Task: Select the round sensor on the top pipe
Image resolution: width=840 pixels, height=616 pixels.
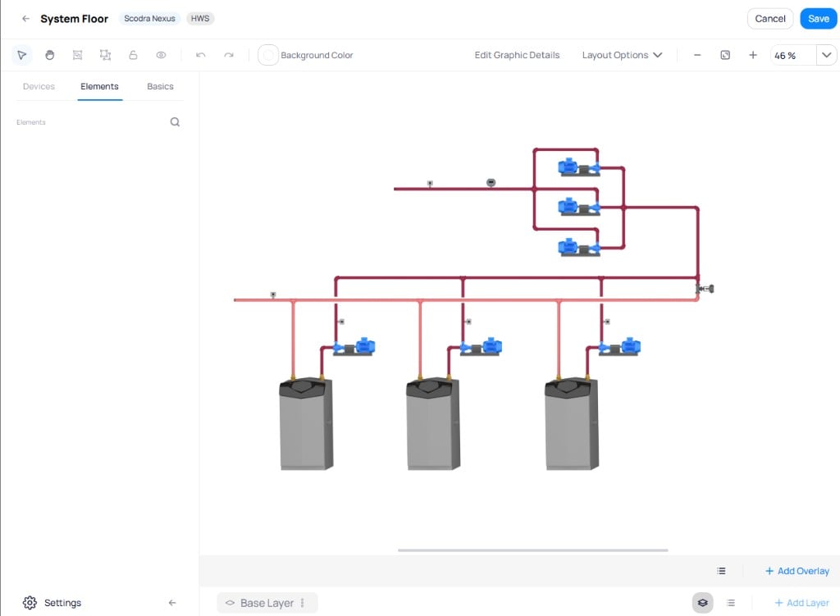Action: (491, 183)
